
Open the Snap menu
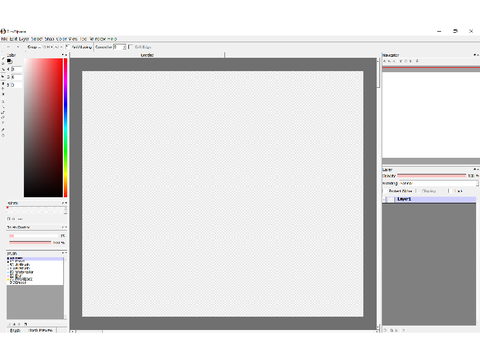point(49,39)
